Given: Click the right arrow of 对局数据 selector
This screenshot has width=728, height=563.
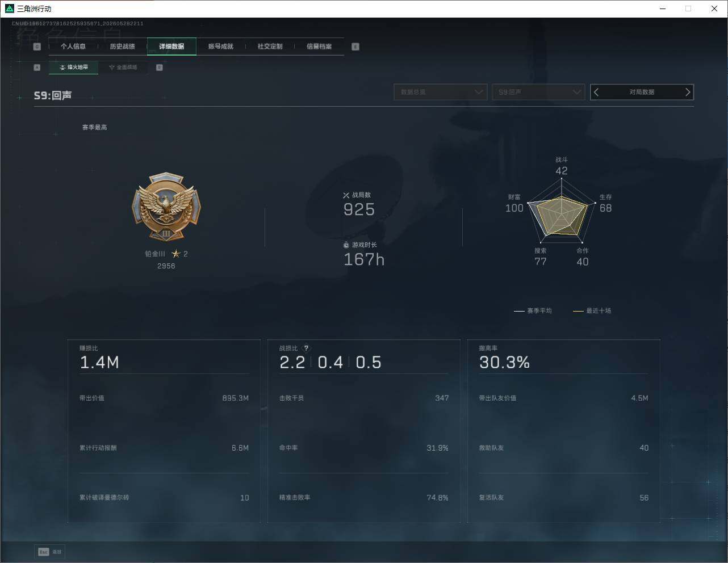Looking at the screenshot, I should pyautogui.click(x=688, y=92).
